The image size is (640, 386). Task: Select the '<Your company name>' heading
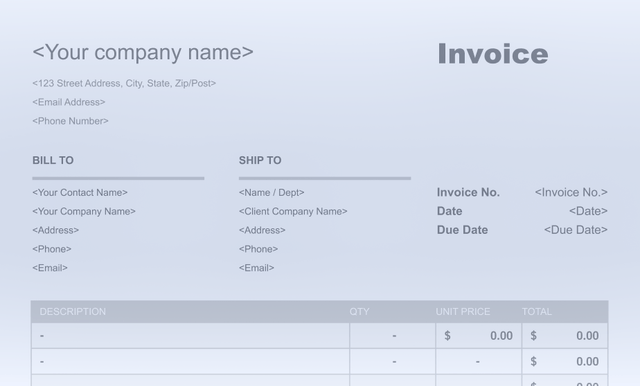[143, 52]
